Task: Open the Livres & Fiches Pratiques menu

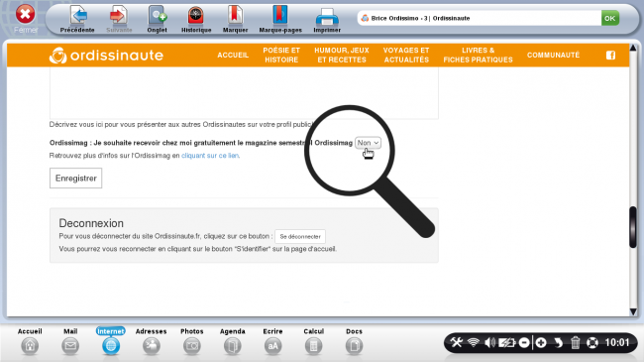Action: pyautogui.click(x=479, y=56)
